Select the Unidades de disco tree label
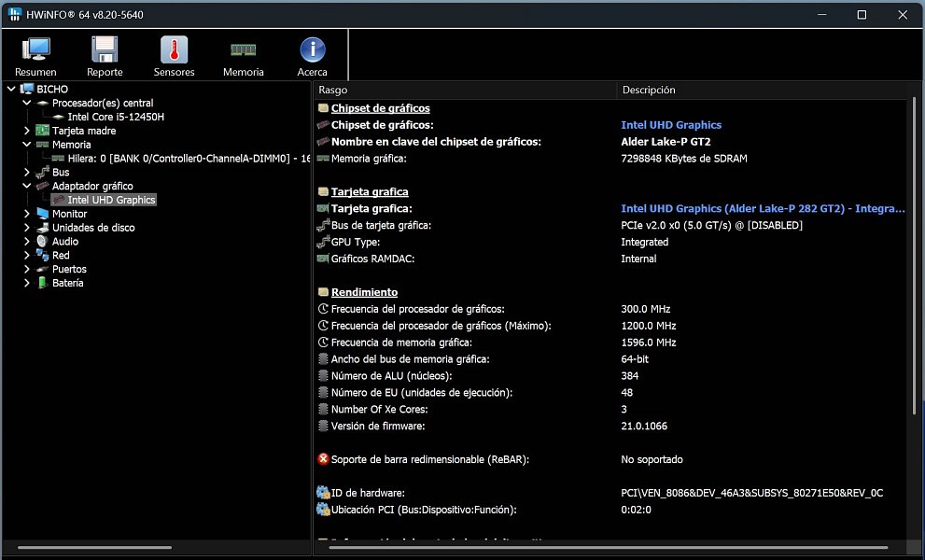The height and width of the screenshot is (560, 925). coord(93,228)
